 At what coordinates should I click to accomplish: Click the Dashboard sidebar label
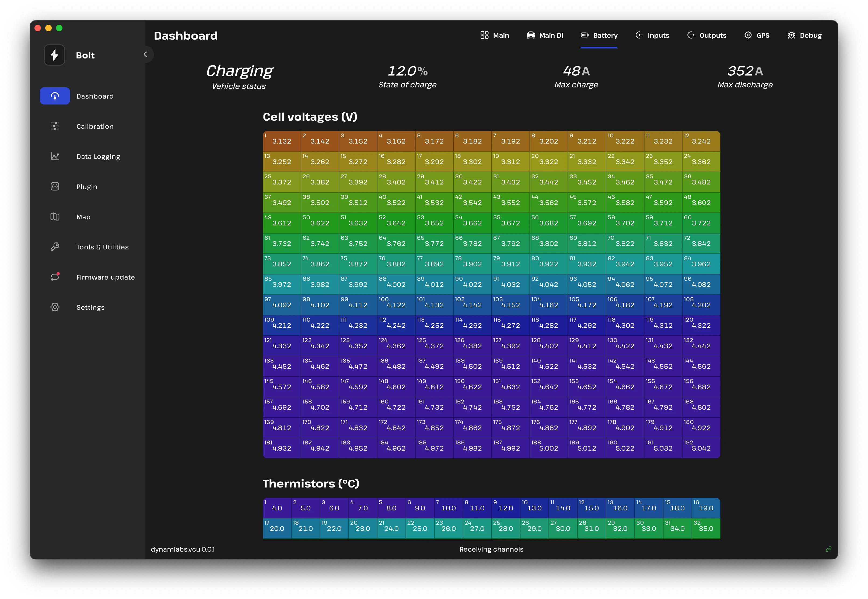[95, 96]
